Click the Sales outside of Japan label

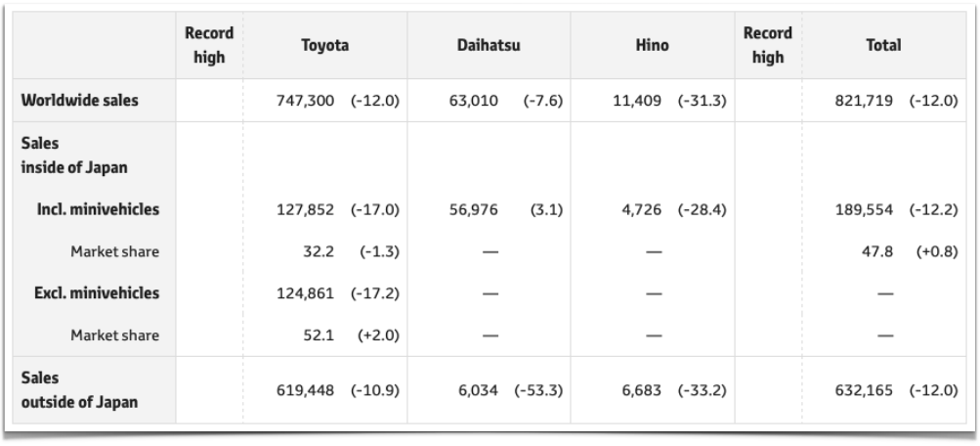point(79,389)
